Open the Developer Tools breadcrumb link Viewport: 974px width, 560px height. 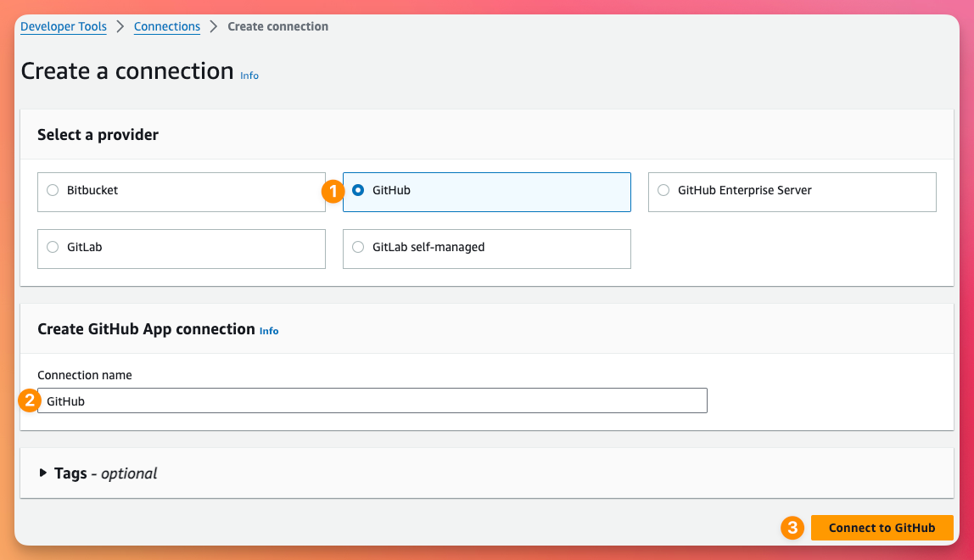pos(64,26)
